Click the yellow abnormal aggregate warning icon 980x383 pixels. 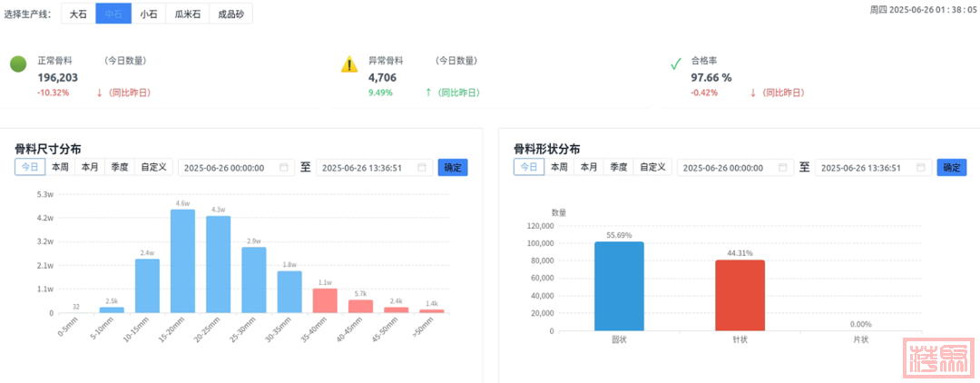[349, 64]
